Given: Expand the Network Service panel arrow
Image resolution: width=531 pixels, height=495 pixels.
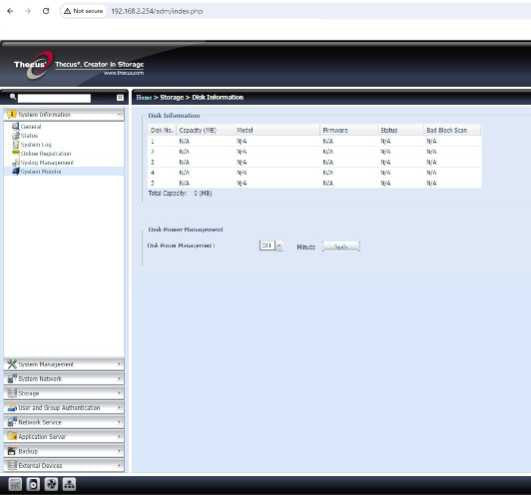Looking at the screenshot, I should (119, 422).
